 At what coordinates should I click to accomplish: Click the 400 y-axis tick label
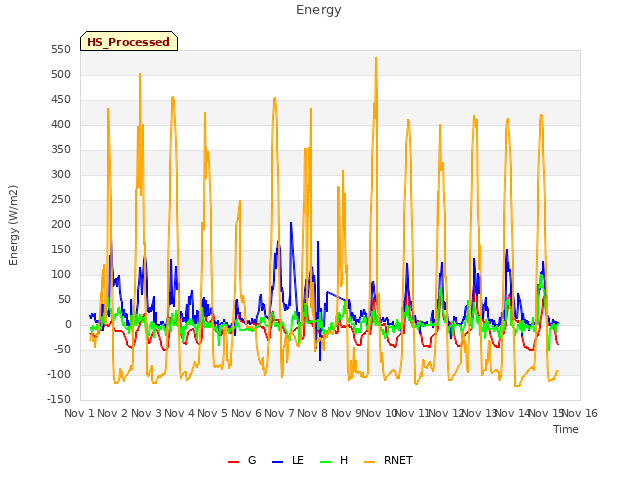pyautogui.click(x=61, y=124)
